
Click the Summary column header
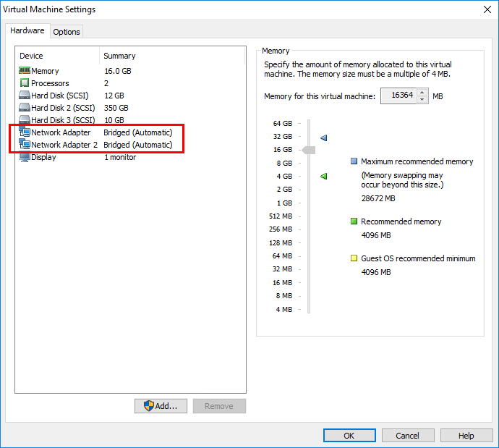[172, 56]
